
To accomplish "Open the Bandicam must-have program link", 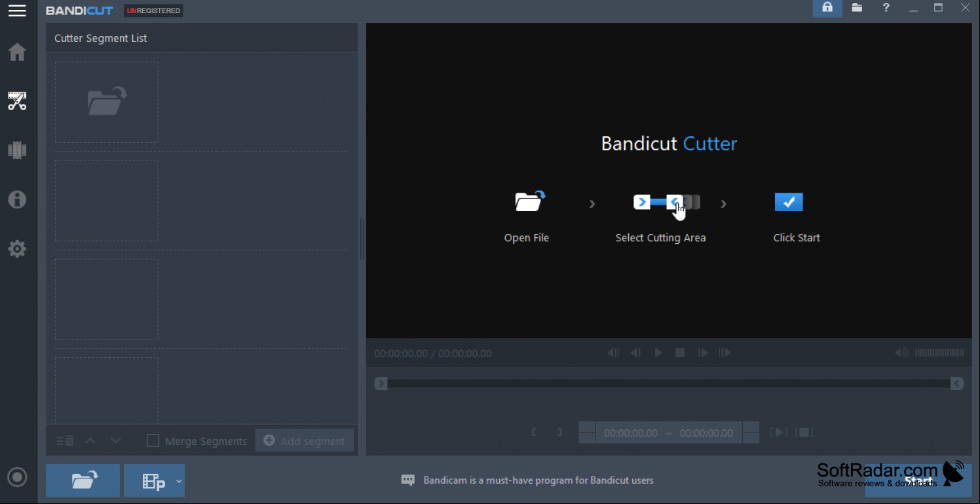I will tap(538, 480).
